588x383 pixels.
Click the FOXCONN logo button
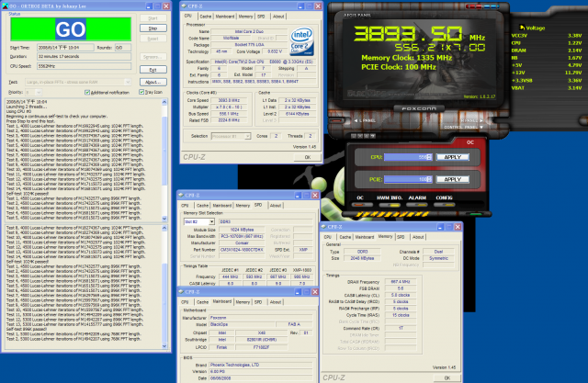tap(419, 108)
